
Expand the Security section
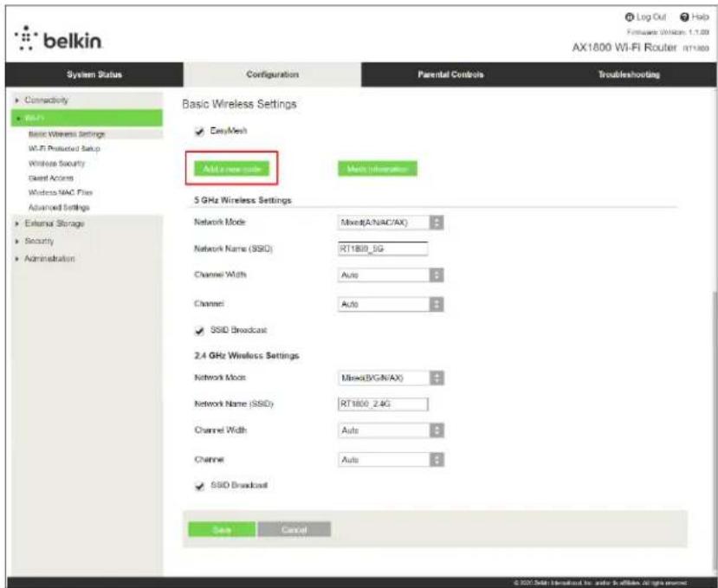[87, 241]
